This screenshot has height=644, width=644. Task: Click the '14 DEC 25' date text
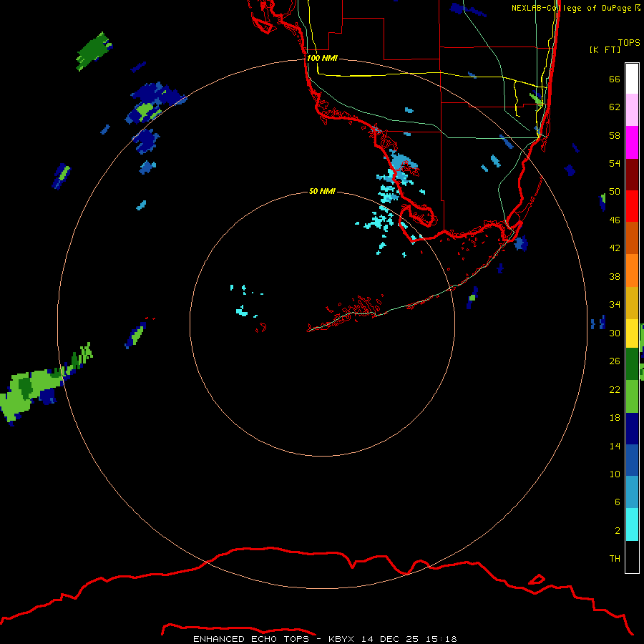pyautogui.click(x=390, y=639)
